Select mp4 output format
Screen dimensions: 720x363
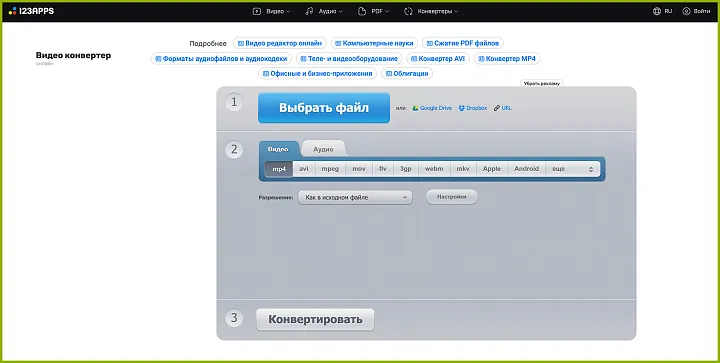coord(279,169)
